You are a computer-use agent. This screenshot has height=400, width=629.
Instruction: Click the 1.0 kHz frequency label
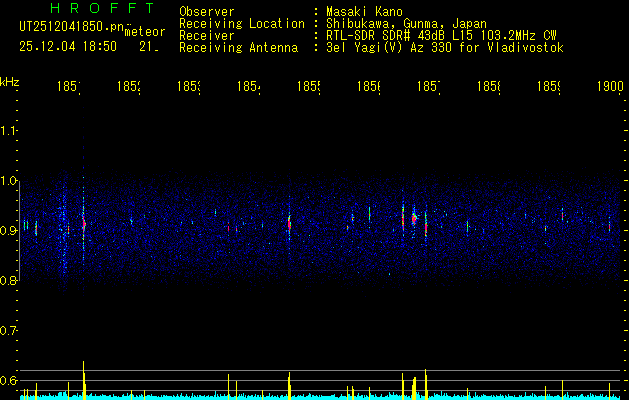point(8,181)
